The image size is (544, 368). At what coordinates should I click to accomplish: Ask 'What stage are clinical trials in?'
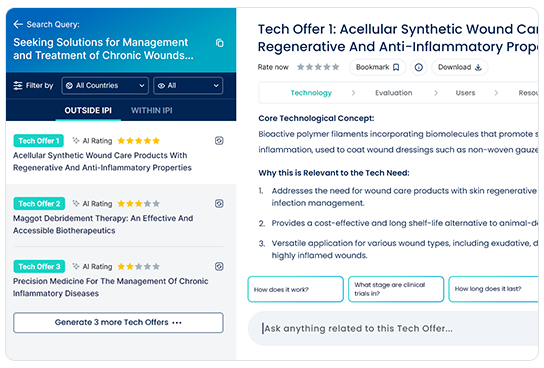(x=396, y=289)
